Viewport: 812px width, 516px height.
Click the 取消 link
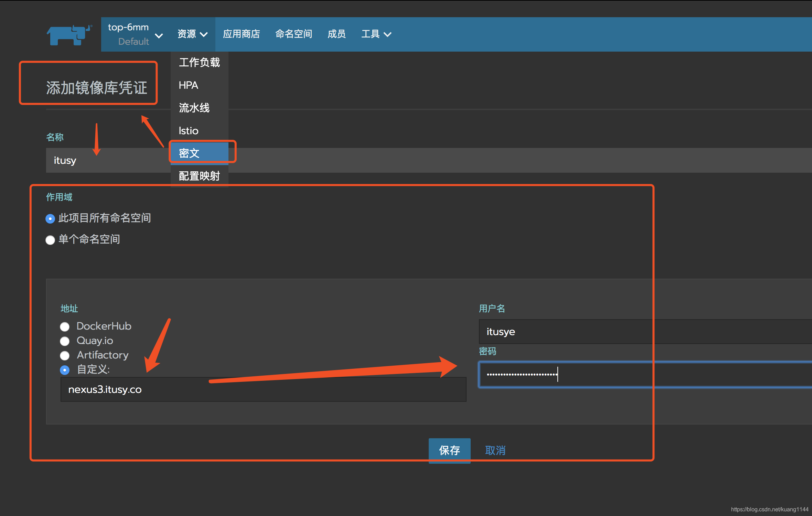[495, 450]
